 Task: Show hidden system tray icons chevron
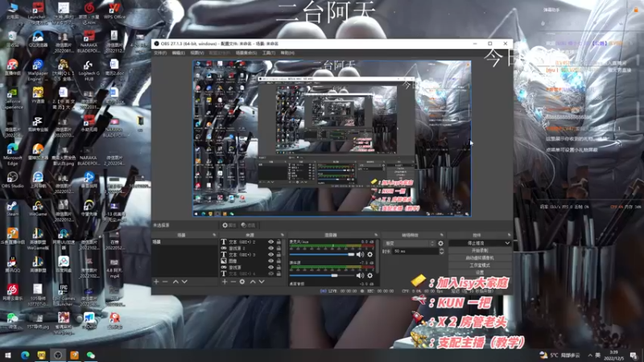(x=590, y=355)
